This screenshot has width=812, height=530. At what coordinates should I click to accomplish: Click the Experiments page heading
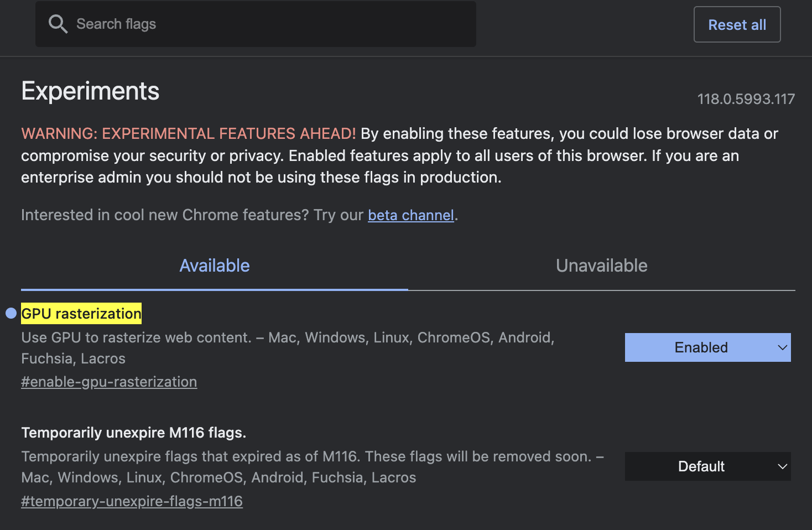90,91
